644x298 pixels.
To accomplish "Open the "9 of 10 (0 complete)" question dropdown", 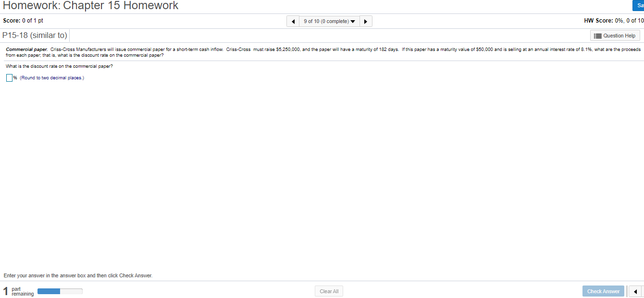I will coord(329,22).
